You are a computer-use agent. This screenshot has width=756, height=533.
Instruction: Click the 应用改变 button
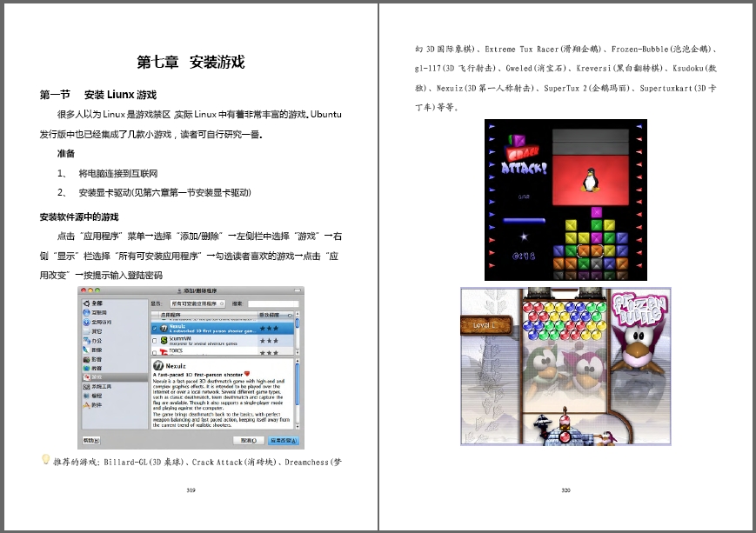click(284, 441)
